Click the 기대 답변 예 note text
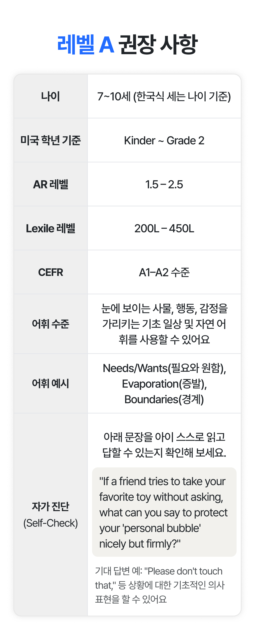255x644 pixels. [160, 585]
